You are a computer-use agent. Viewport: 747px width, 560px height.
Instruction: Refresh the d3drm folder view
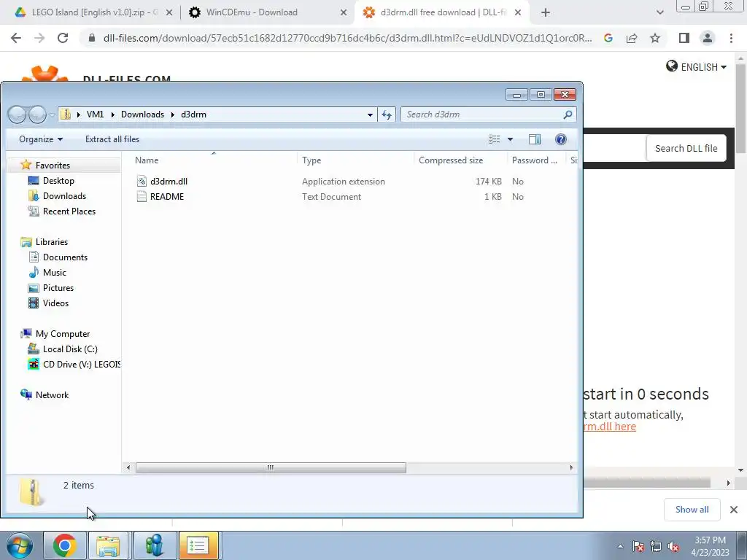[x=387, y=114]
